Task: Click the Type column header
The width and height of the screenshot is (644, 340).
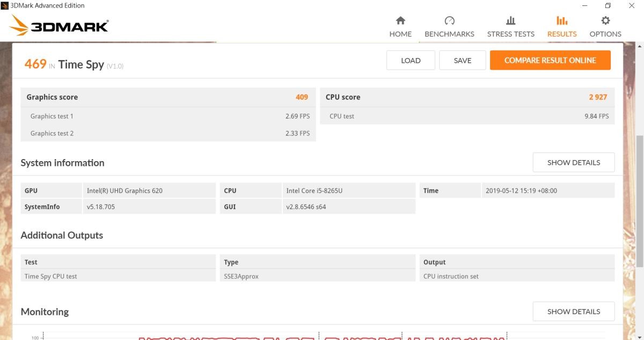Action: pyautogui.click(x=318, y=262)
